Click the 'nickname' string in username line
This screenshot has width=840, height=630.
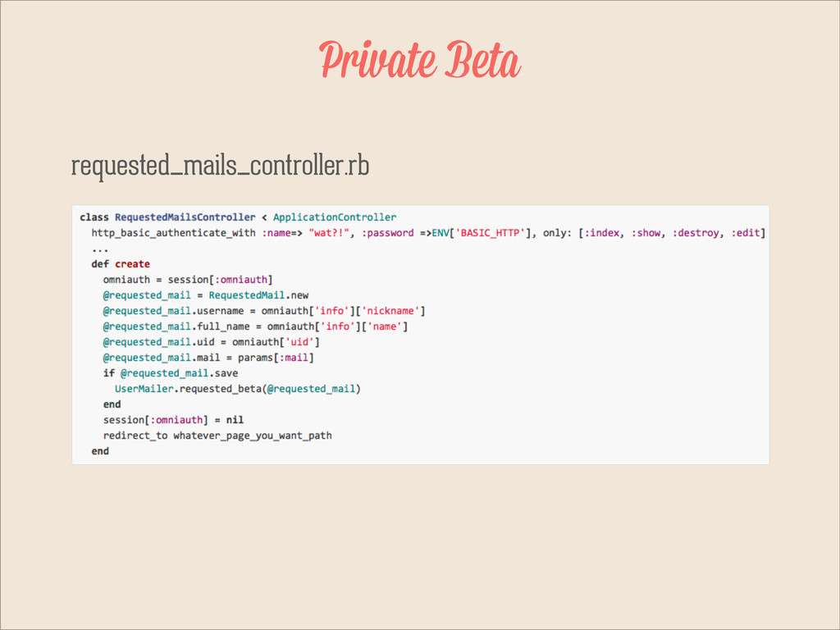point(390,311)
